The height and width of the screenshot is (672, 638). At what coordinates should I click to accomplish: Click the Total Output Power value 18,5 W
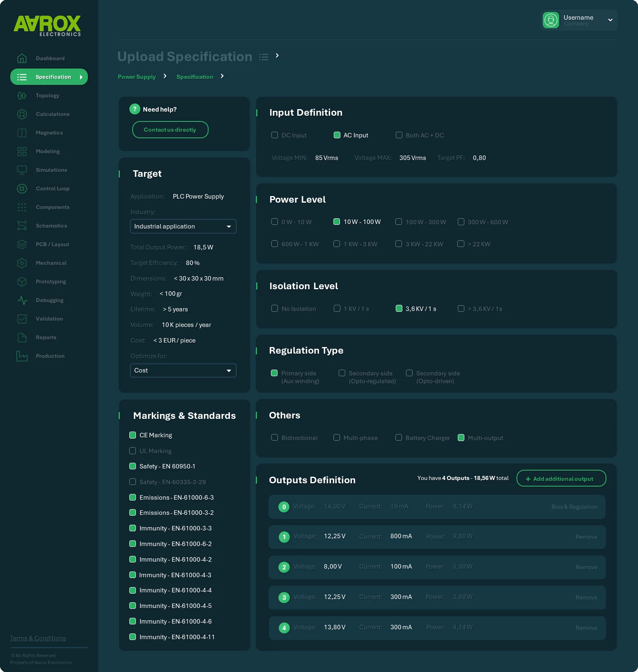tap(203, 247)
